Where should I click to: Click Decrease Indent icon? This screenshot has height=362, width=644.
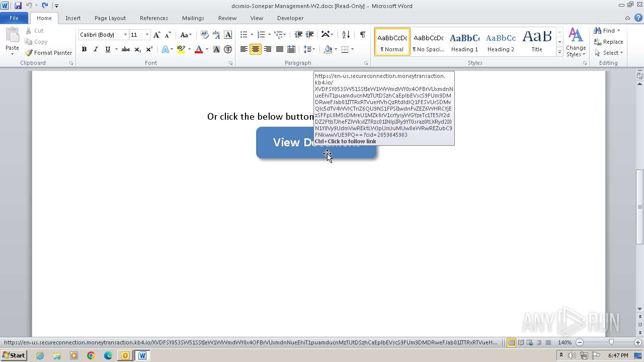point(298,35)
